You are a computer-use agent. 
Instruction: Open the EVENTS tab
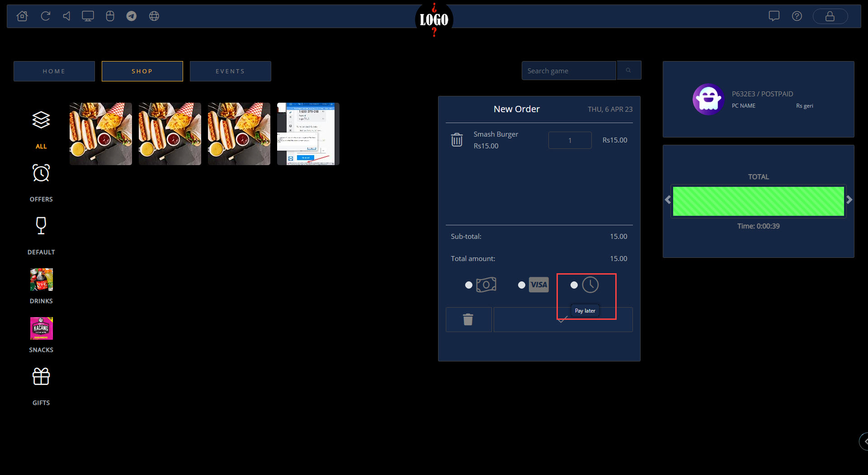pyautogui.click(x=231, y=71)
